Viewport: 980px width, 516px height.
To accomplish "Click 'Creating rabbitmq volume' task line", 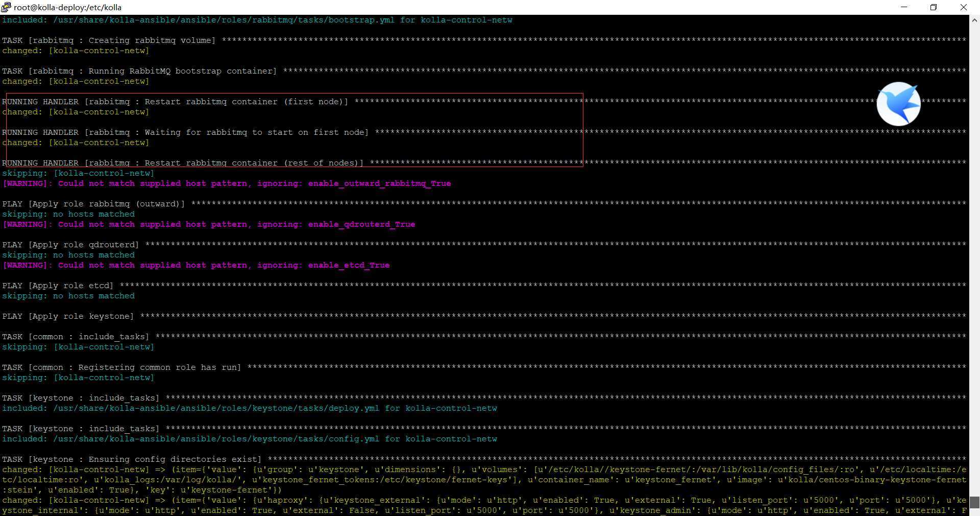I will (x=484, y=40).
